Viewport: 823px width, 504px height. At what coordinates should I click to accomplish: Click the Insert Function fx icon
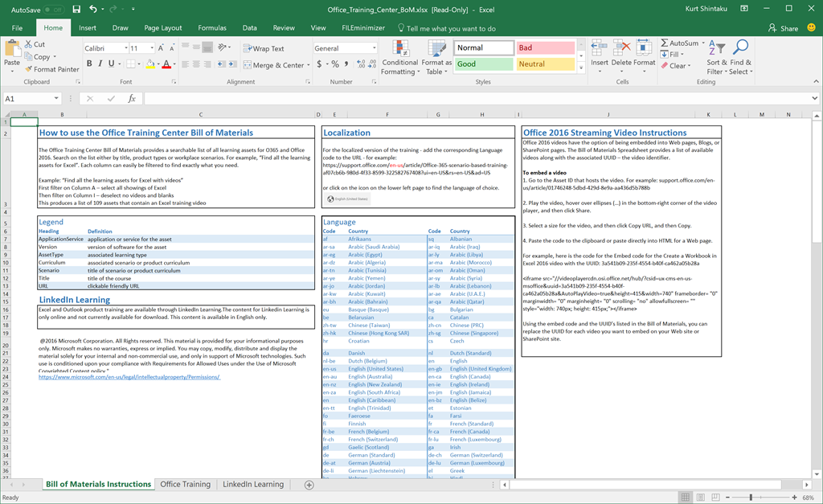click(x=131, y=99)
